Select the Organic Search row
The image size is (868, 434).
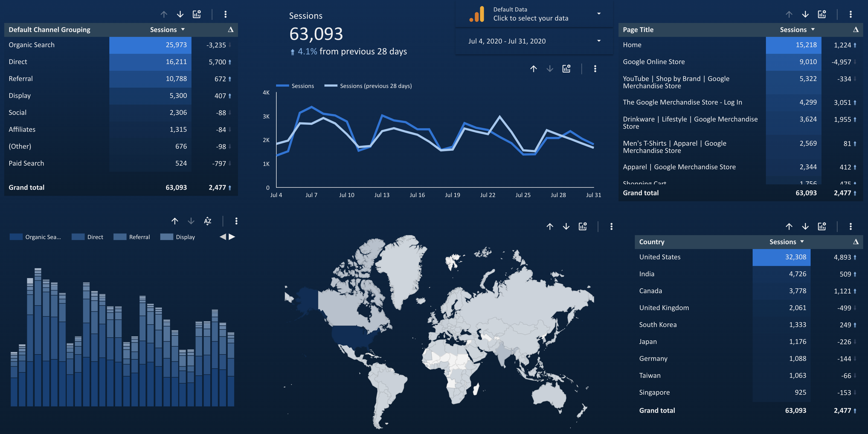pos(32,45)
